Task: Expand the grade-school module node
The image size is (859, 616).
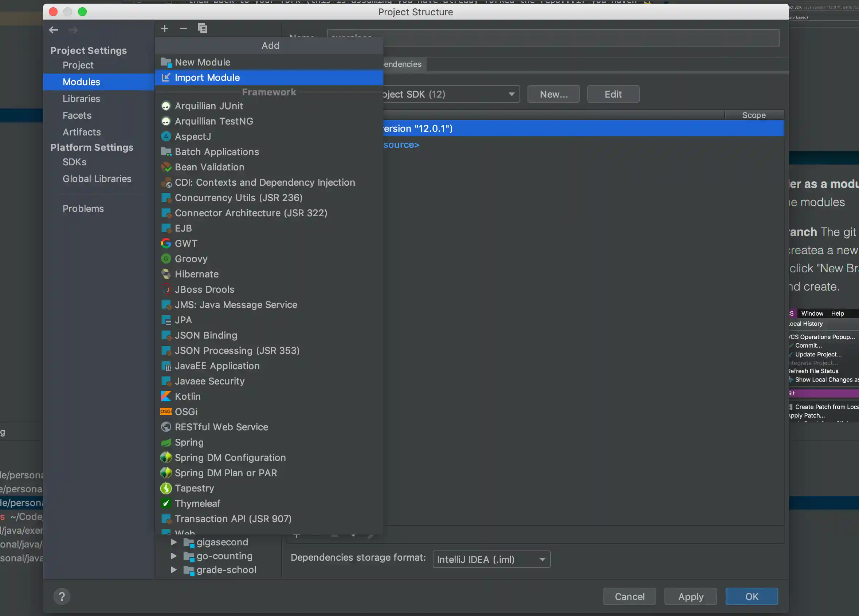Action: coord(174,570)
